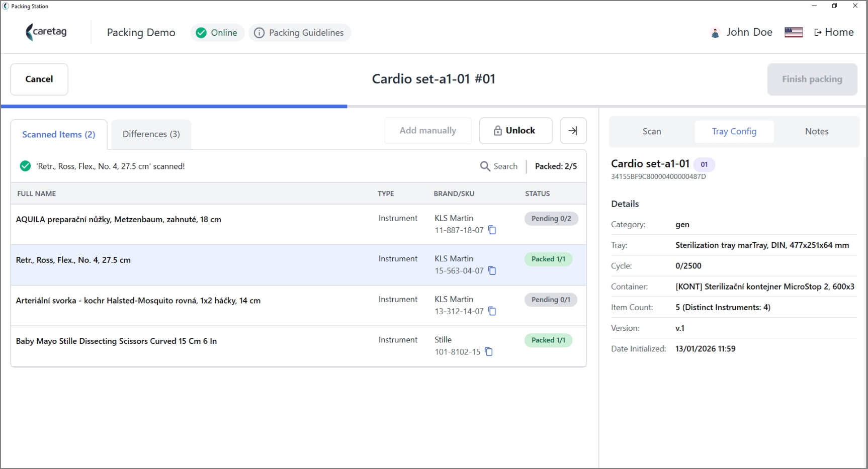Go Home via the Home link
This screenshot has width=868, height=469.
pos(834,32)
